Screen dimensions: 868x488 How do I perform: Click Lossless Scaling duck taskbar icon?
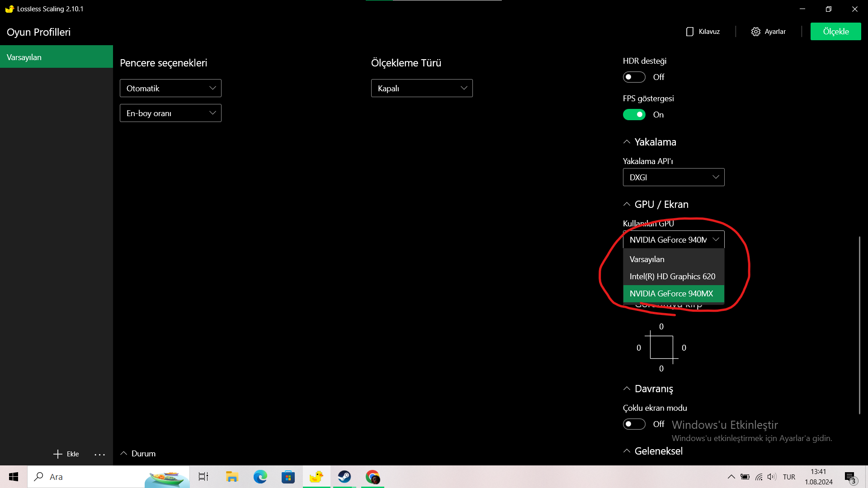pos(316,477)
